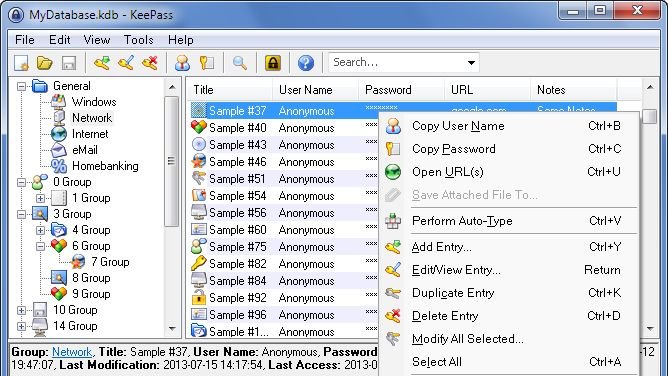The image size is (668, 376).
Task: Click the group tree scroll down arrow
Action: pyautogui.click(x=172, y=328)
